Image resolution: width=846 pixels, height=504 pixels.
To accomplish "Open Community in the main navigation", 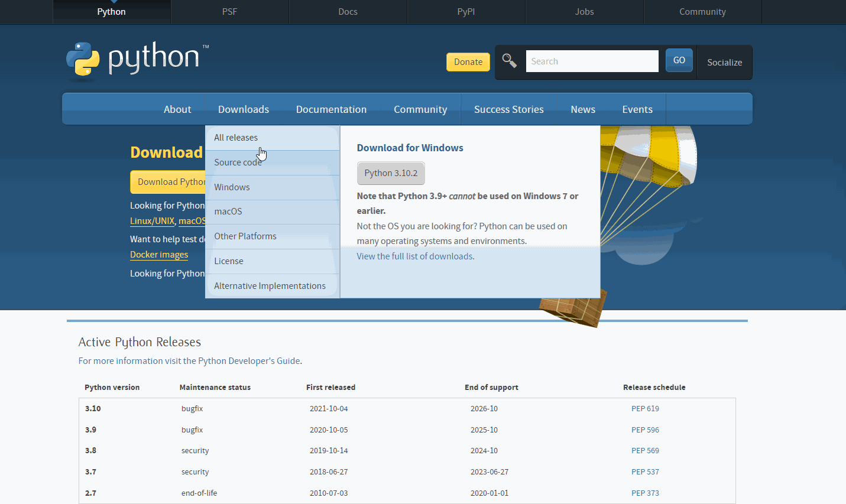I will tap(420, 109).
